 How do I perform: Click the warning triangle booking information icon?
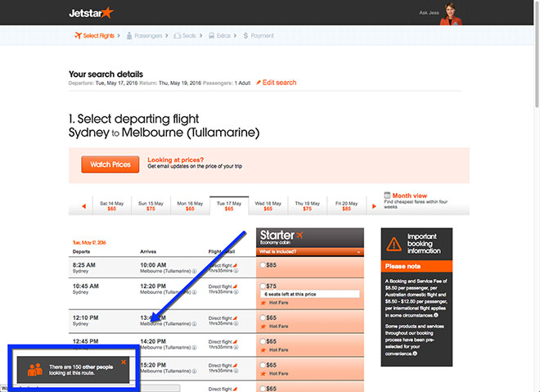click(394, 244)
